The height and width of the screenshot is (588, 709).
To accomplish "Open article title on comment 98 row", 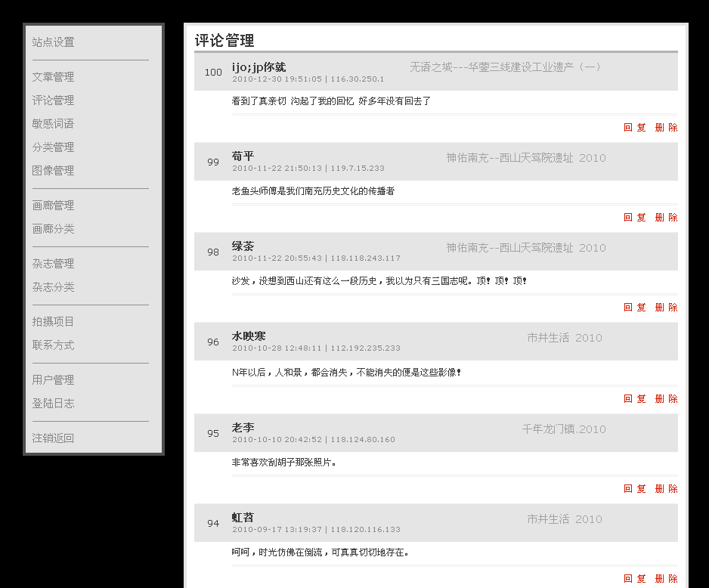I will (526, 248).
